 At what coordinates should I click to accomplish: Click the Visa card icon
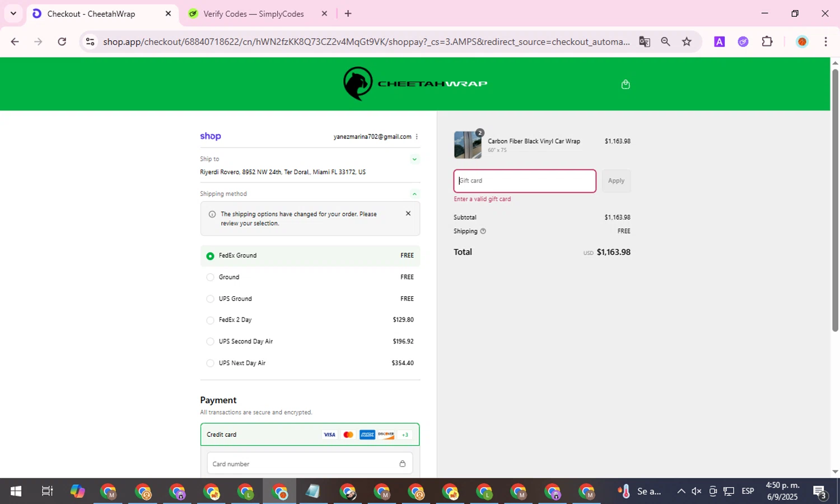pos(329,435)
